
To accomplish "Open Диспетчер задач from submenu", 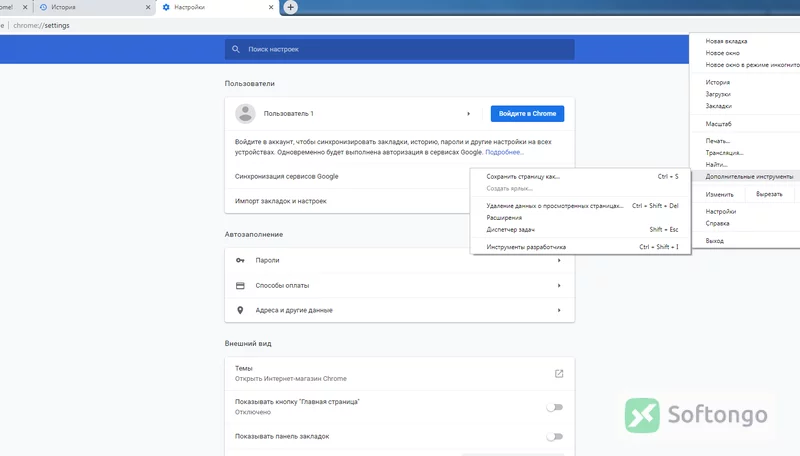I will [x=581, y=230].
